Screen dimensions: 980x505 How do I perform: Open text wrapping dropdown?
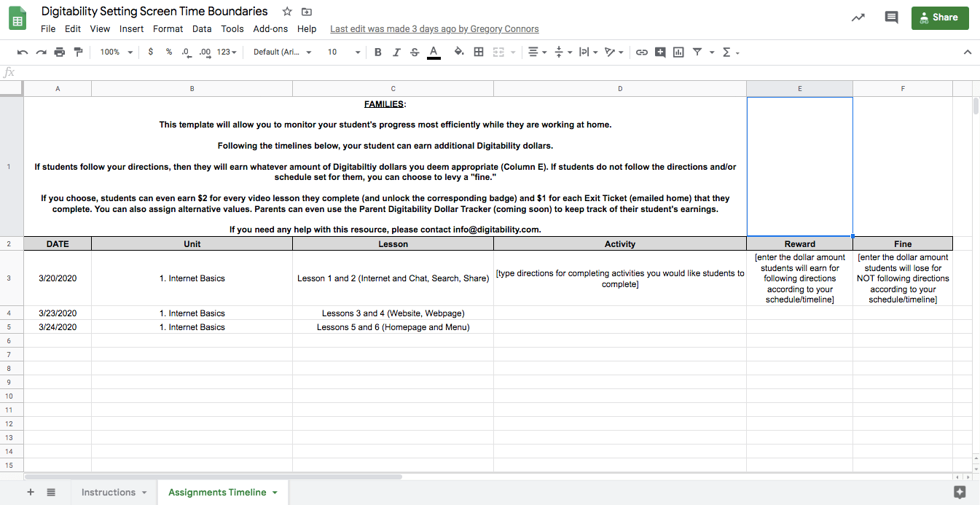[587, 52]
